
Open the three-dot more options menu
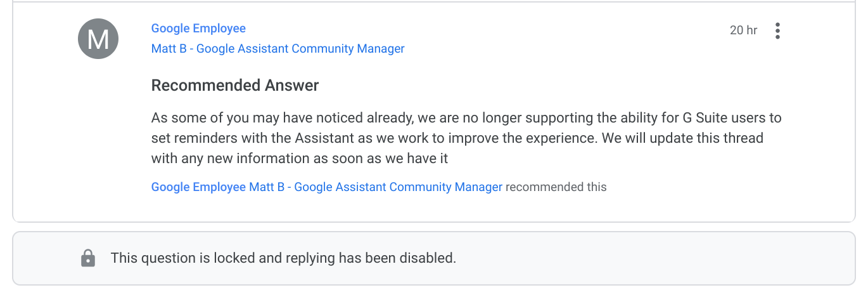777,30
